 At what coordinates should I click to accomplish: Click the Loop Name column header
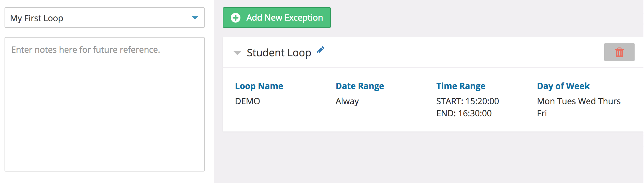pos(259,86)
